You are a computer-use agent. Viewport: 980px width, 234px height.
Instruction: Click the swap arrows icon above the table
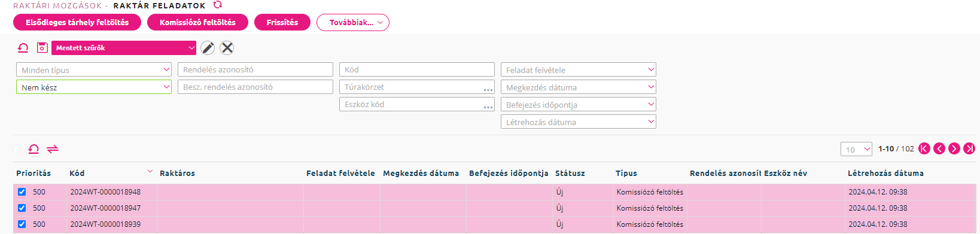click(x=53, y=149)
